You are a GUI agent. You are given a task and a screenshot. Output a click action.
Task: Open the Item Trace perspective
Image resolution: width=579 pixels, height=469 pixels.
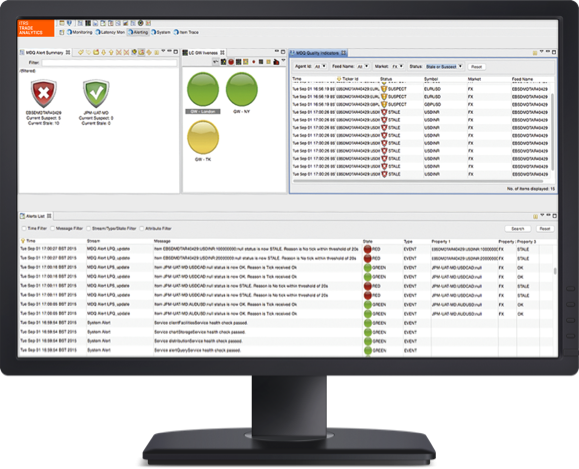point(186,32)
